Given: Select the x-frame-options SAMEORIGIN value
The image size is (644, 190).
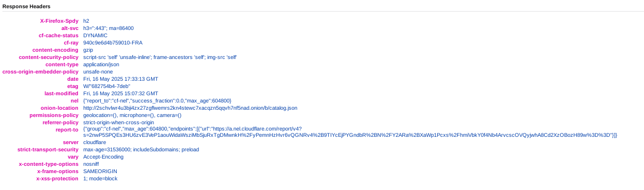Looking at the screenshot, I should click(x=100, y=171).
